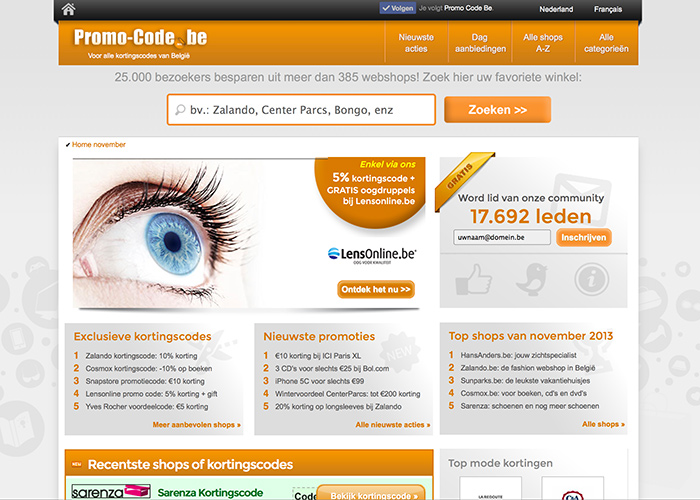Click the info circle icon

(x=592, y=279)
